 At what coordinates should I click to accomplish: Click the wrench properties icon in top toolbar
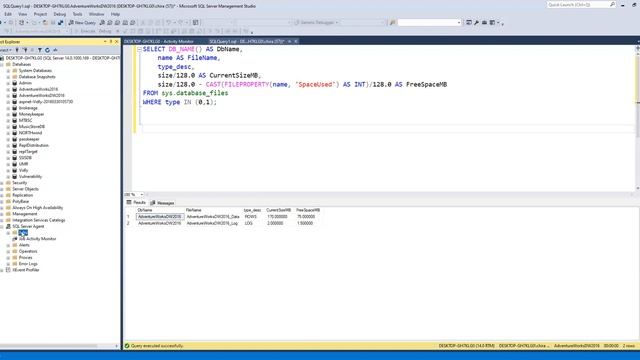(x=476, y=22)
